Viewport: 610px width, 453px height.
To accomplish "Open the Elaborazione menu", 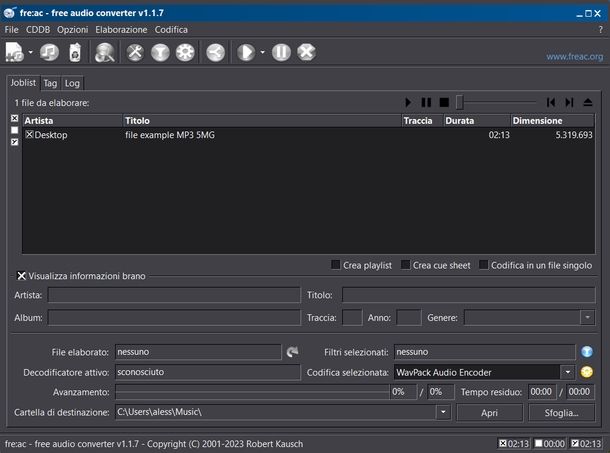I will tap(121, 30).
